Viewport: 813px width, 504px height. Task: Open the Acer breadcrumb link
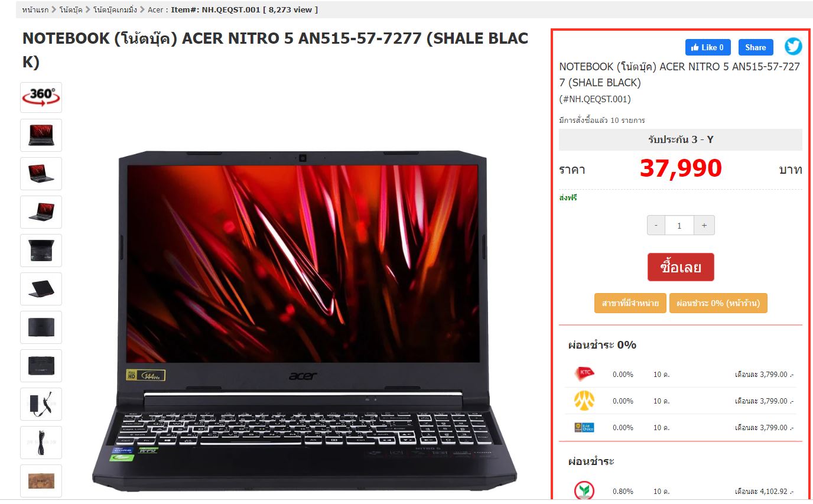[x=155, y=9]
